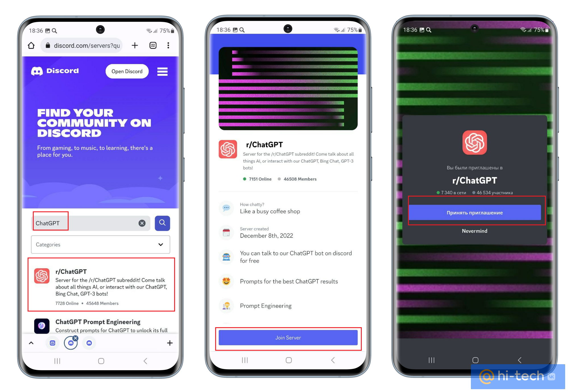The width and height of the screenshot is (568, 392).
Task: Clear the ChatGPT search text with X
Action: [x=141, y=223]
